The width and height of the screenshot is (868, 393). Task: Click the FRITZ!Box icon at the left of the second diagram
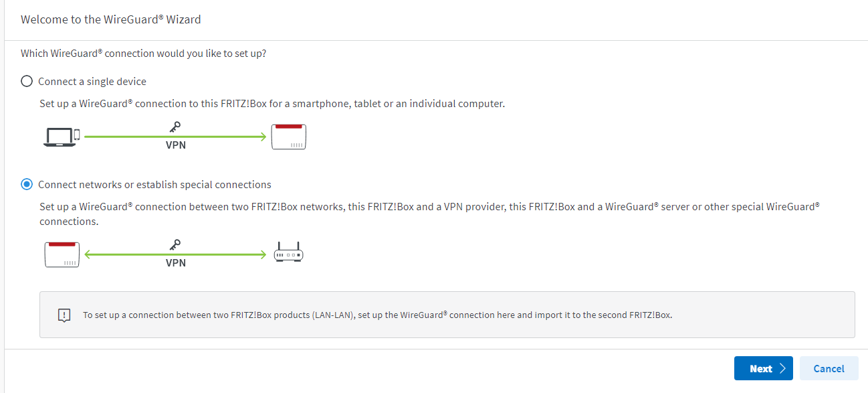[62, 255]
